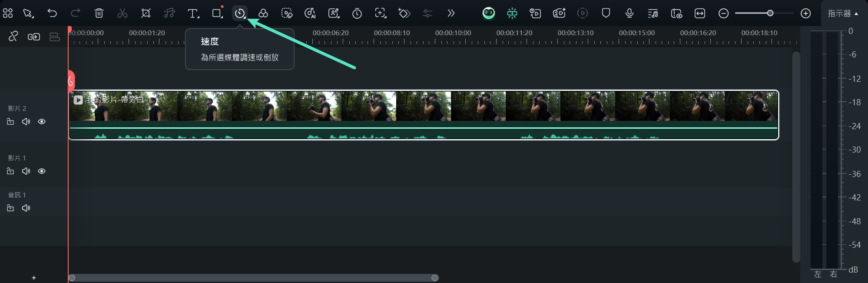Click the zoom-in plus circle icon
This screenshot has width=868, height=283.
tap(805, 13)
